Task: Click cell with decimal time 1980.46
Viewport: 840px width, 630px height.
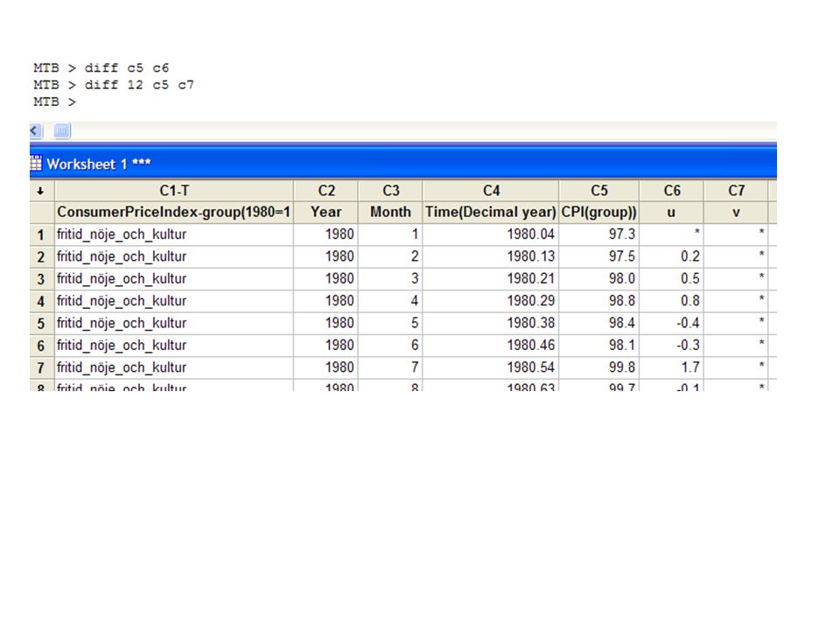Action: pyautogui.click(x=491, y=346)
